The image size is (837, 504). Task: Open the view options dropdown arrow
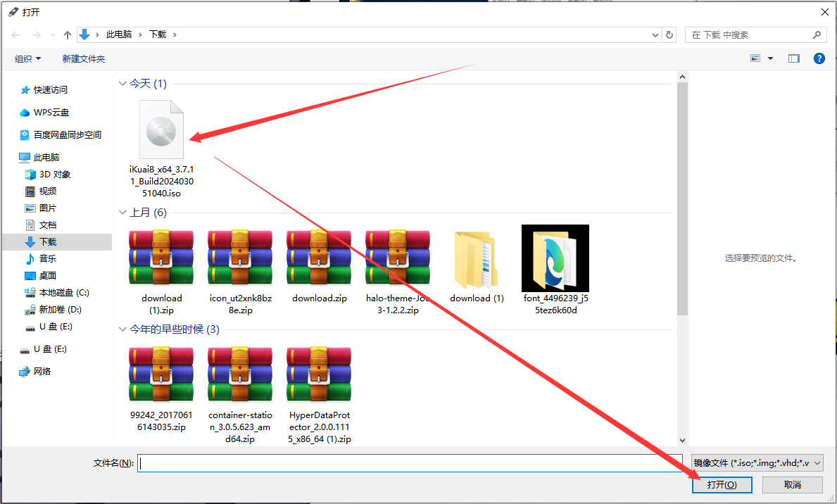pyautogui.click(x=770, y=58)
